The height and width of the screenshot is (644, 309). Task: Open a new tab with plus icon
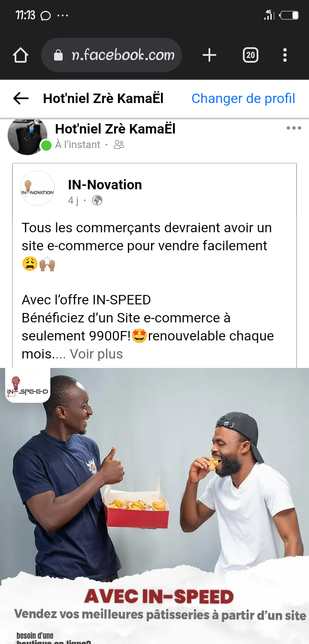coord(209,55)
